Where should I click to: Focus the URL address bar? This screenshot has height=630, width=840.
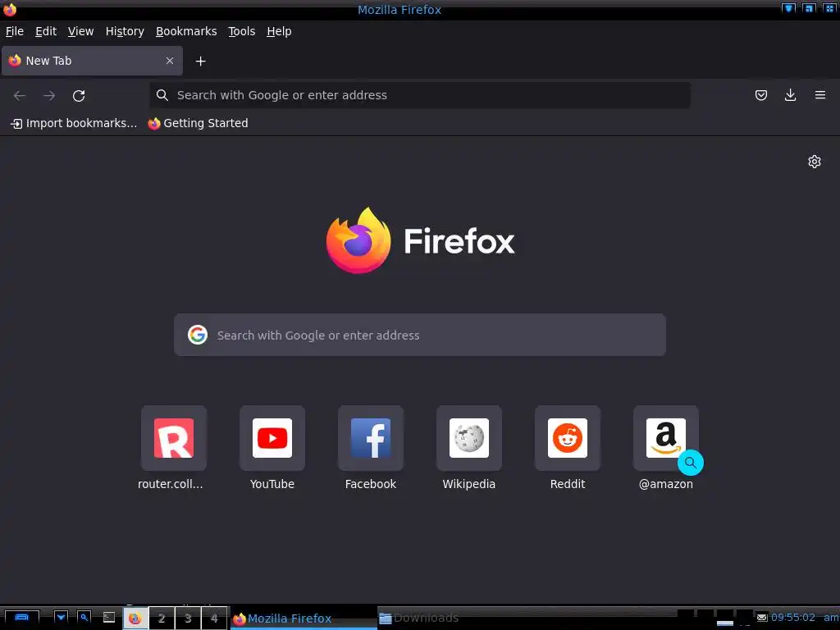pyautogui.click(x=419, y=95)
